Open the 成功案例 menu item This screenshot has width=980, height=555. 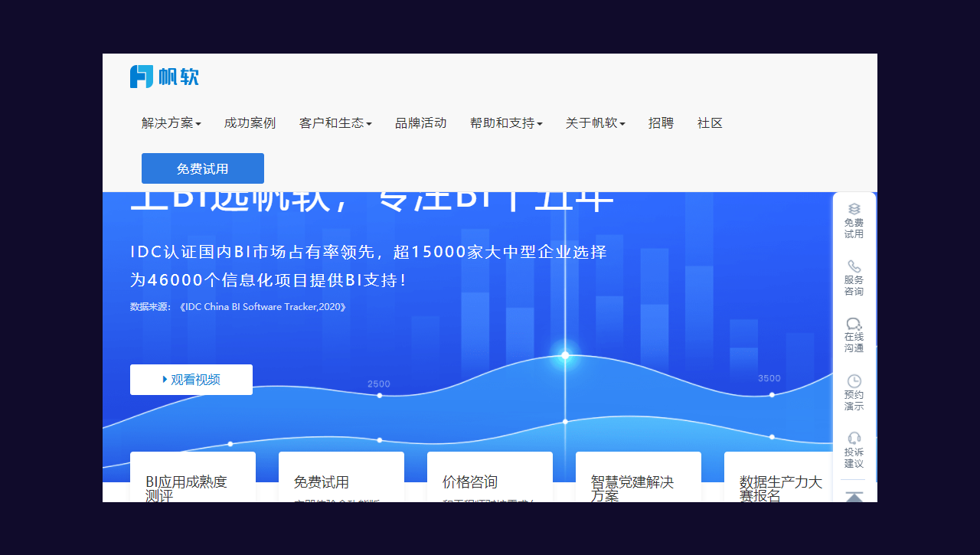[x=250, y=123]
